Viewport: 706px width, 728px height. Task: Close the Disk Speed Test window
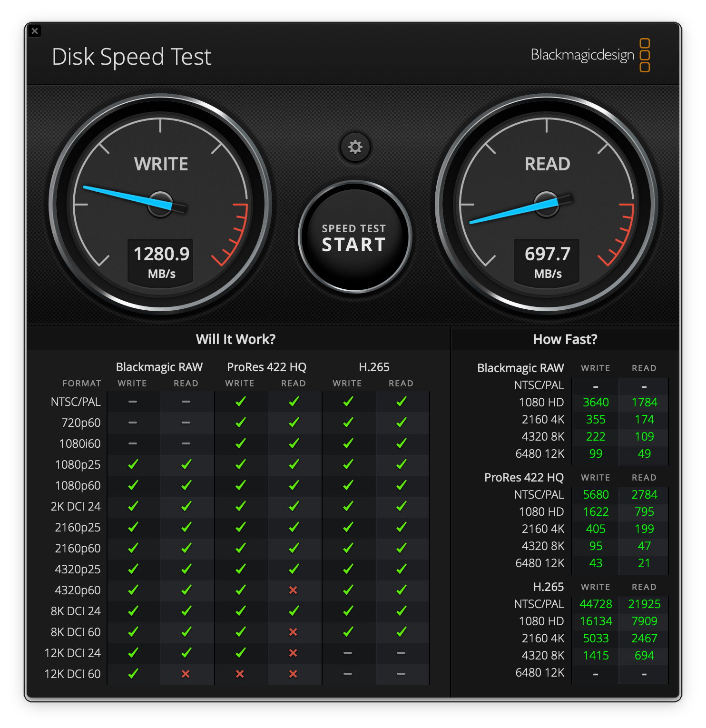[x=35, y=31]
